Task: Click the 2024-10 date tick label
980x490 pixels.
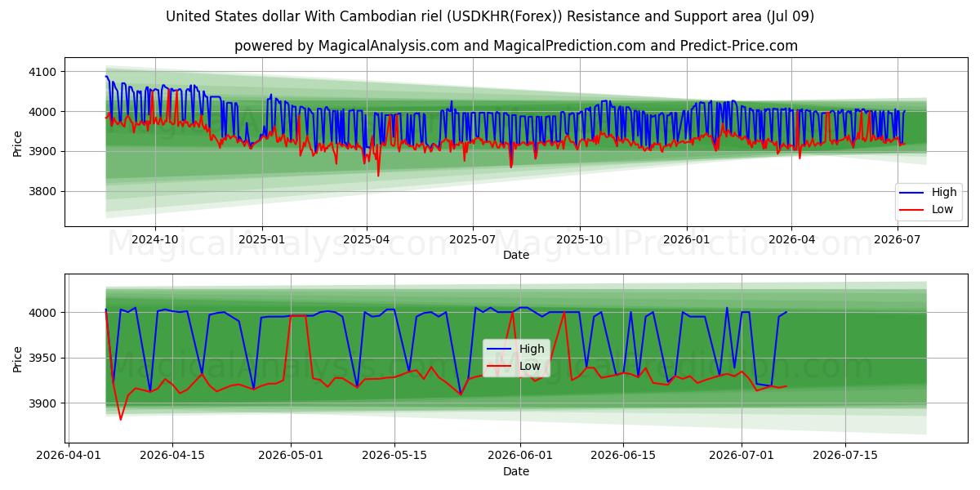Action: (x=155, y=239)
